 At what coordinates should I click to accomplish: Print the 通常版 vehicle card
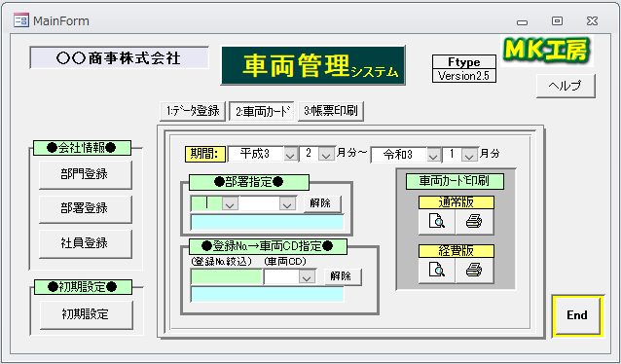click(474, 222)
